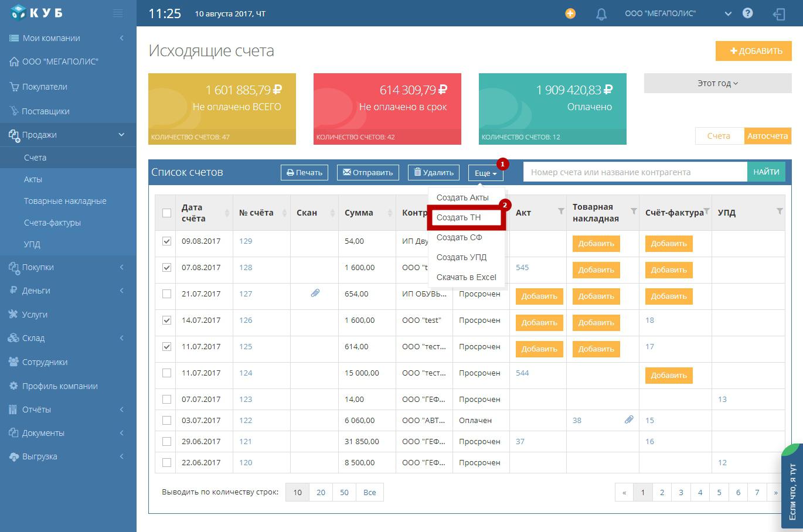Click the logout door icon

(779, 14)
